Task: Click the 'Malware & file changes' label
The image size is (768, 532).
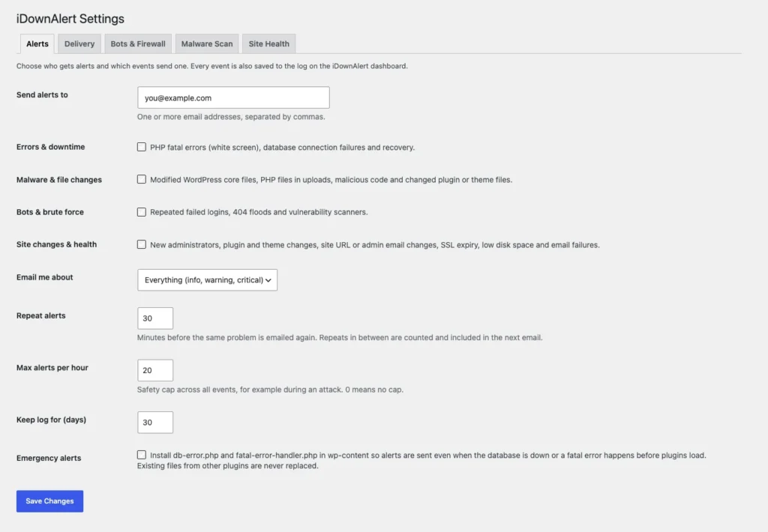Action: click(59, 180)
